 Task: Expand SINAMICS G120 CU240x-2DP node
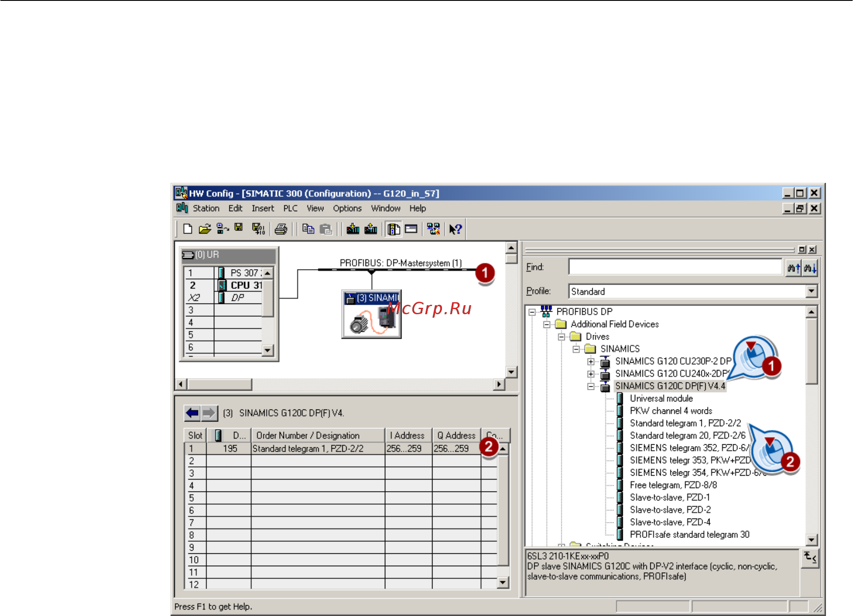(x=591, y=374)
